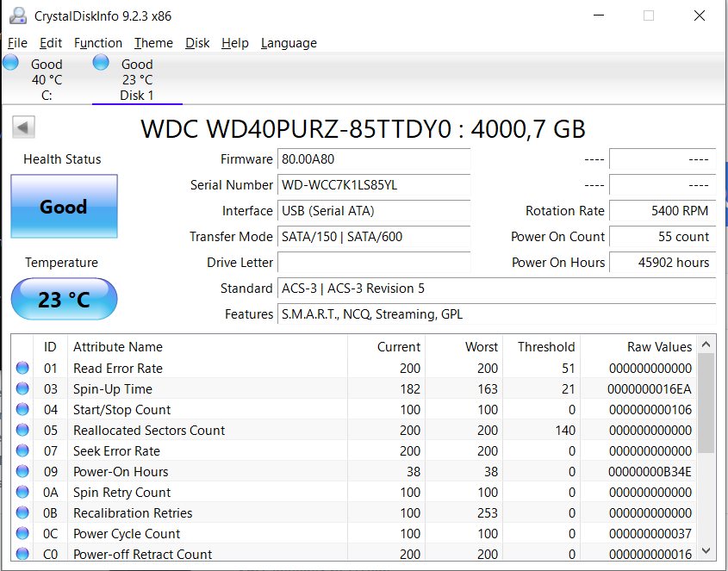The height and width of the screenshot is (571, 728).
Task: Click the scroll down arrow in attribute list
Action: coord(706,550)
